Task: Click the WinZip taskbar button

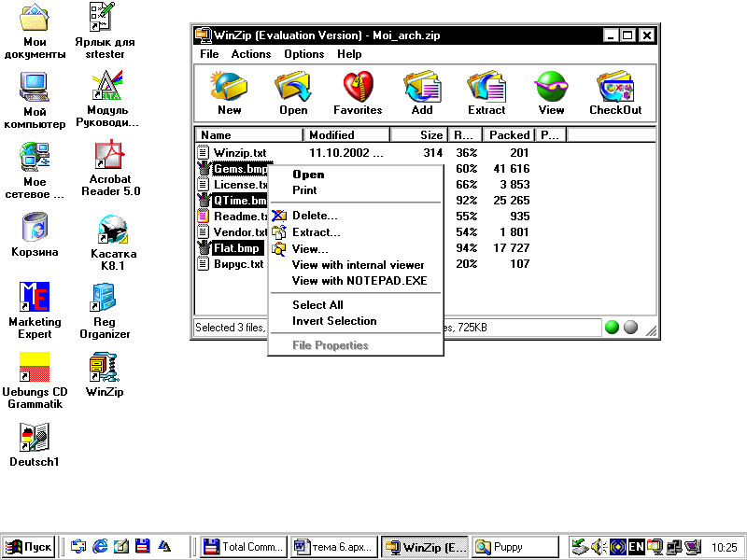Action: [425, 546]
